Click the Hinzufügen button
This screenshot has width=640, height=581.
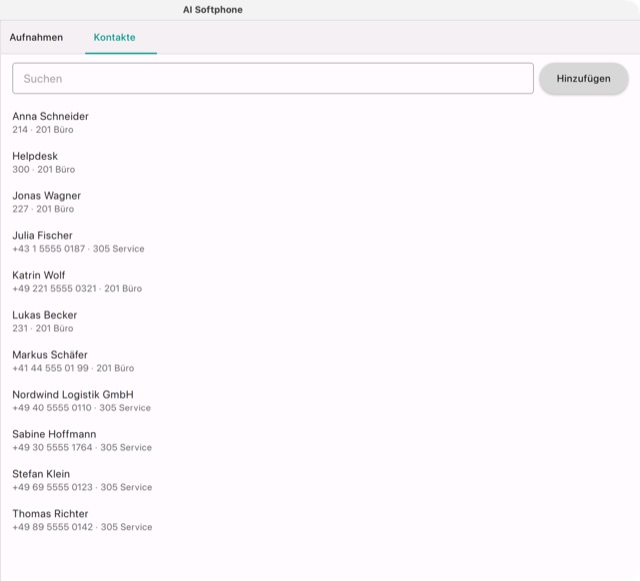point(583,78)
